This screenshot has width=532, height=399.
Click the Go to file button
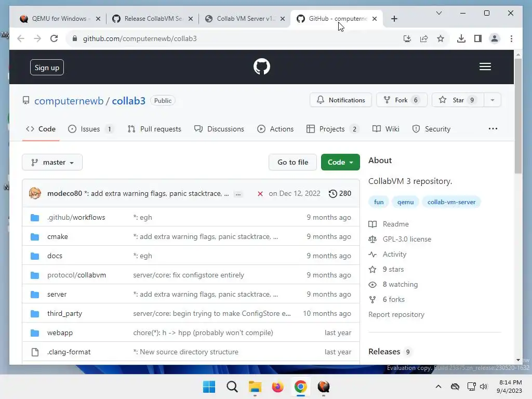(x=293, y=162)
